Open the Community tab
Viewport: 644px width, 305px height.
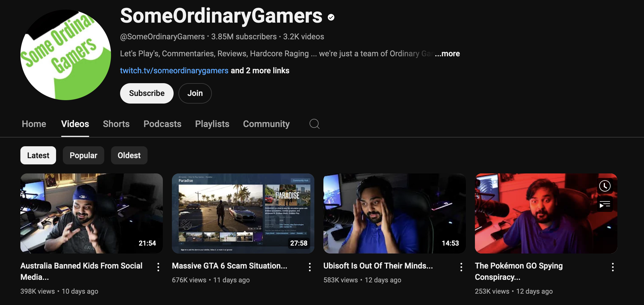(x=266, y=124)
